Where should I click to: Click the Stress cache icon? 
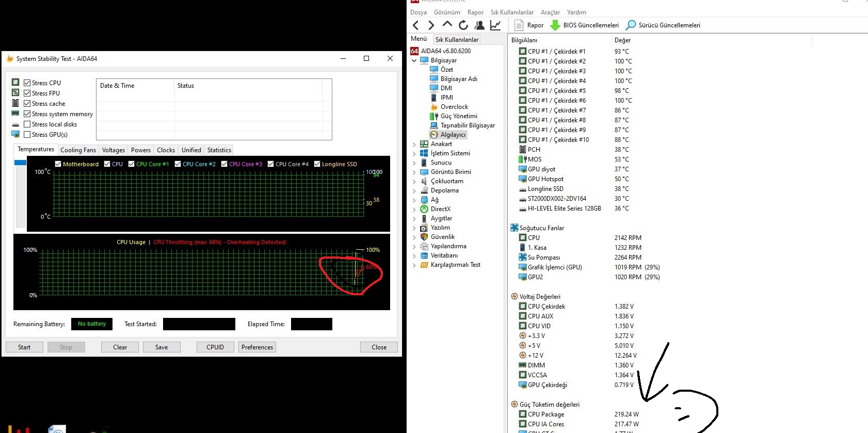coord(15,103)
